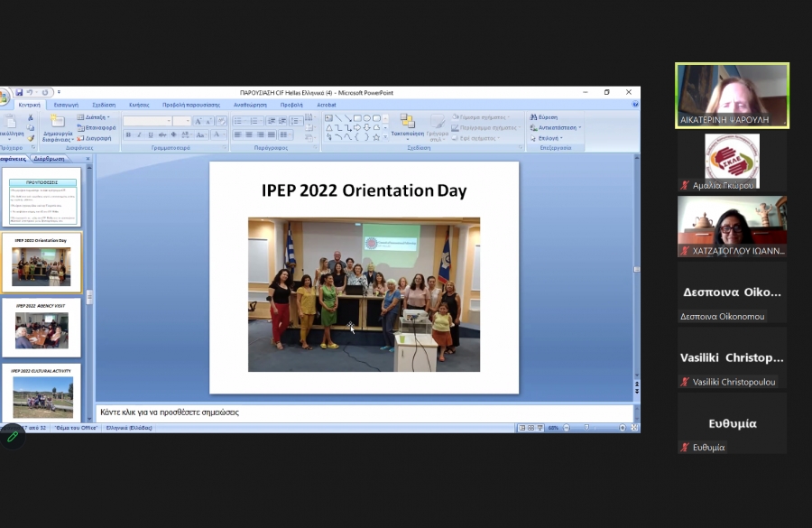Open the Διάταξη layout dropdown
The image size is (812, 528).
94,117
